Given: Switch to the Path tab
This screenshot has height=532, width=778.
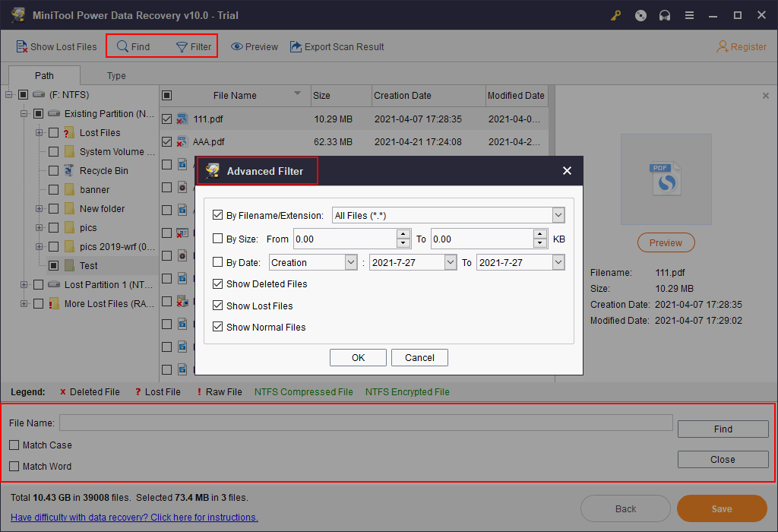Looking at the screenshot, I should (44, 75).
